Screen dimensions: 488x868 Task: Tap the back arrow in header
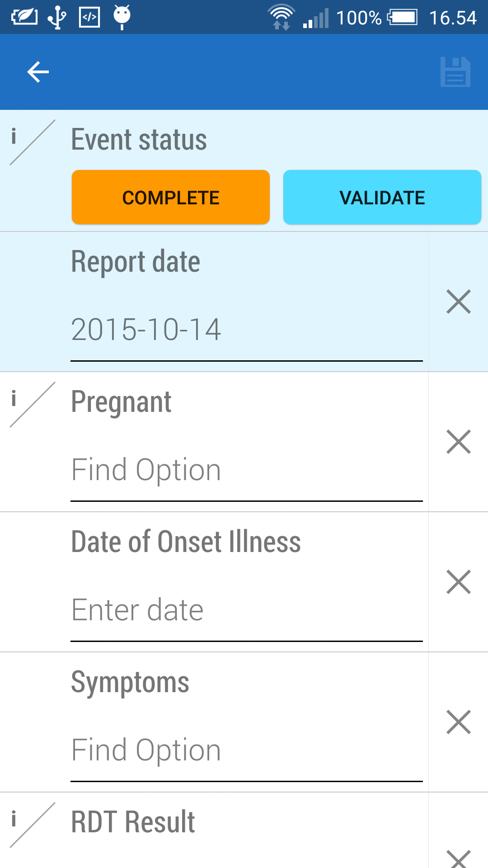click(x=38, y=72)
